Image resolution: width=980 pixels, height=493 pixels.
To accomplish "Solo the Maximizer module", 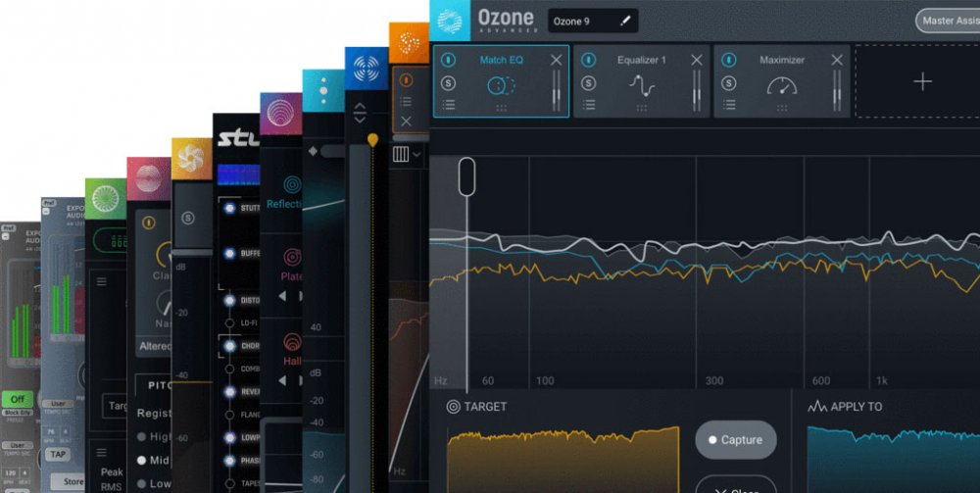I will pyautogui.click(x=729, y=83).
